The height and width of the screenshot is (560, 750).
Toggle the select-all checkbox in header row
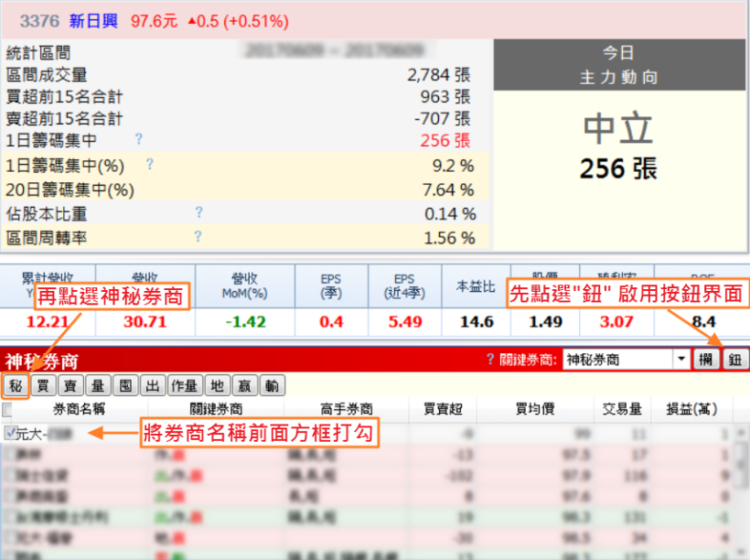(7, 409)
